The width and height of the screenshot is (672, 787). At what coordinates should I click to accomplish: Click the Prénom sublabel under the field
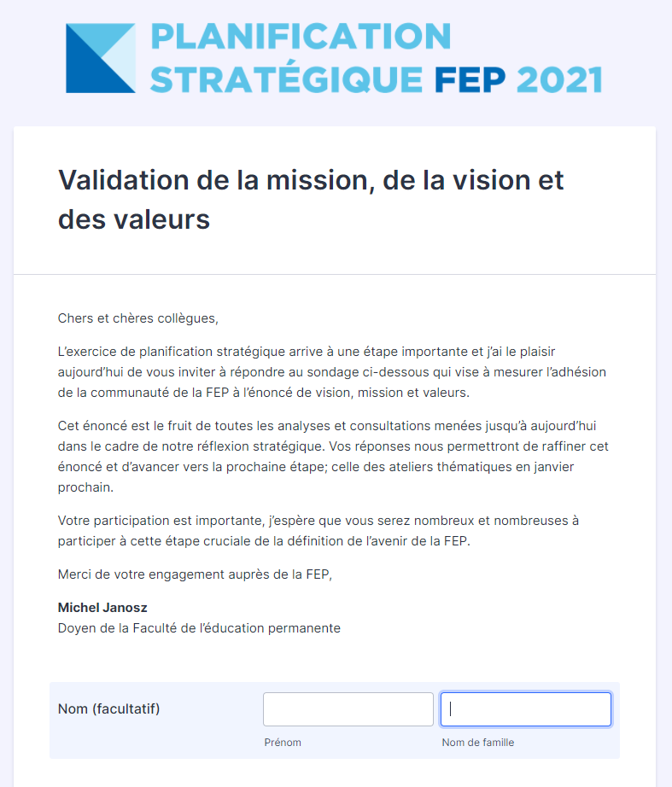click(283, 743)
